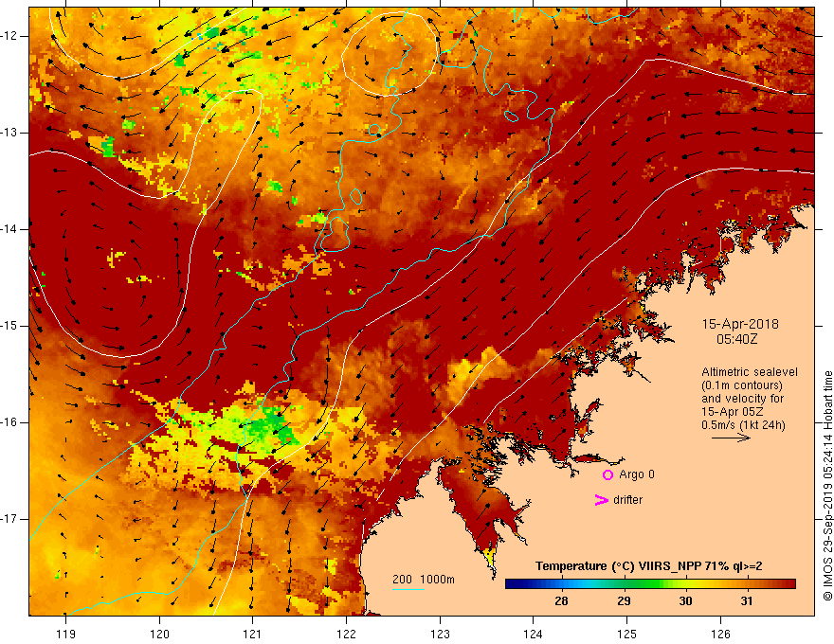Viewport: 834px width, 644px height.
Task: Click the latitude axis label -14
Action: [x=9, y=229]
